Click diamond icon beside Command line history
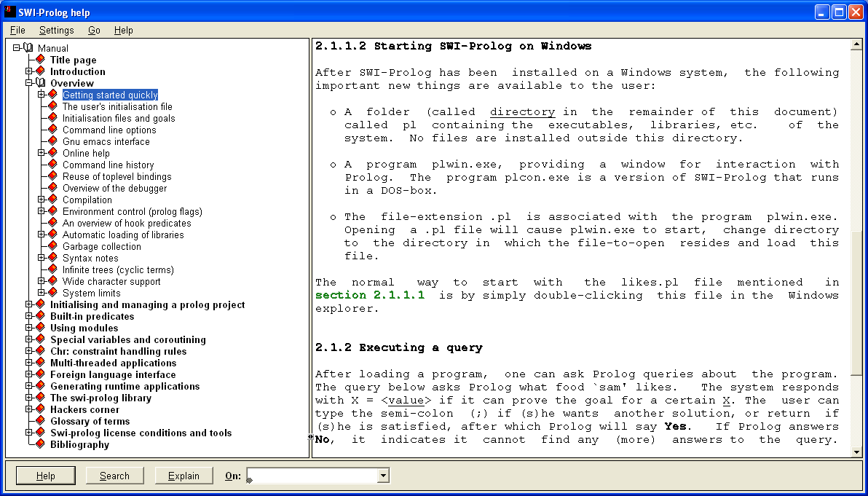The width and height of the screenshot is (868, 496). point(52,164)
